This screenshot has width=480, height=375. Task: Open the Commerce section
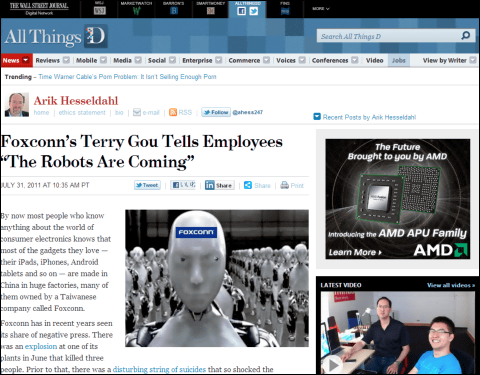(244, 60)
